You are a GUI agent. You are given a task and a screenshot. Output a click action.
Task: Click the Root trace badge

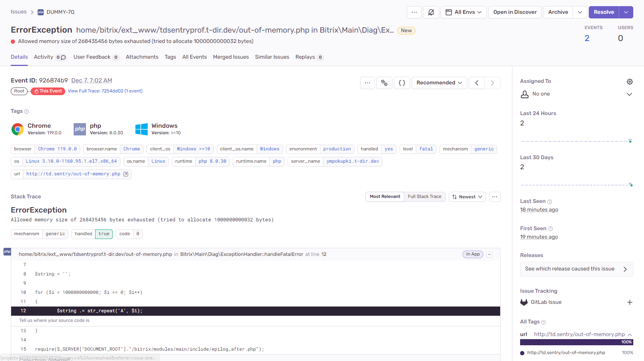(19, 91)
